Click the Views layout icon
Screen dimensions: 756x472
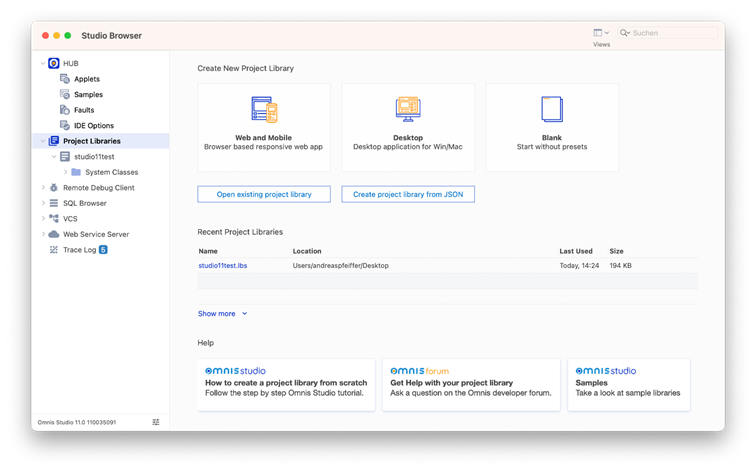597,33
